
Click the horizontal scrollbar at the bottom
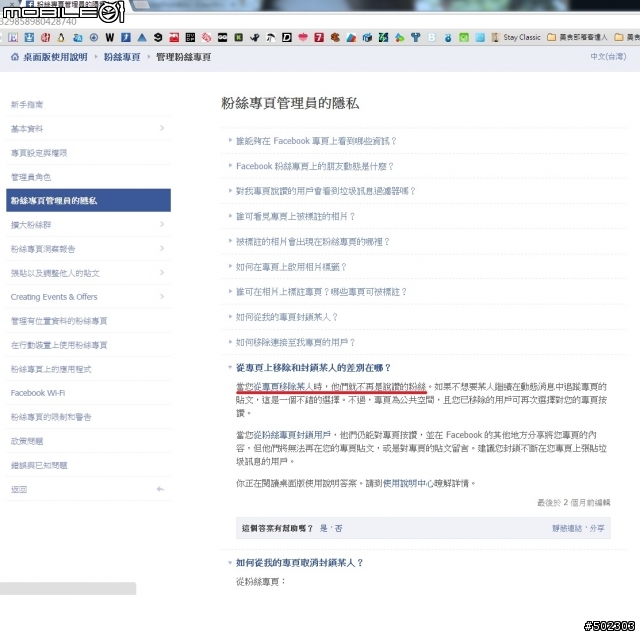[x=68, y=588]
